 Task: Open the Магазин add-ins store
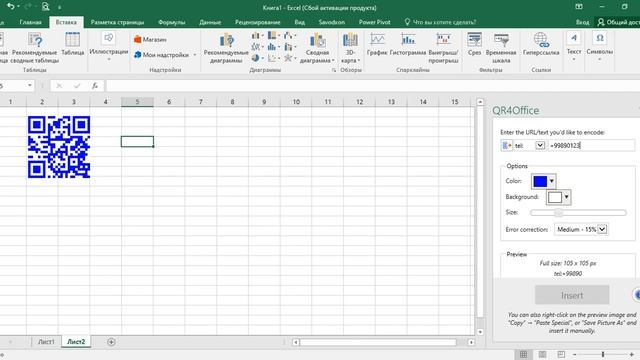[x=150, y=40]
